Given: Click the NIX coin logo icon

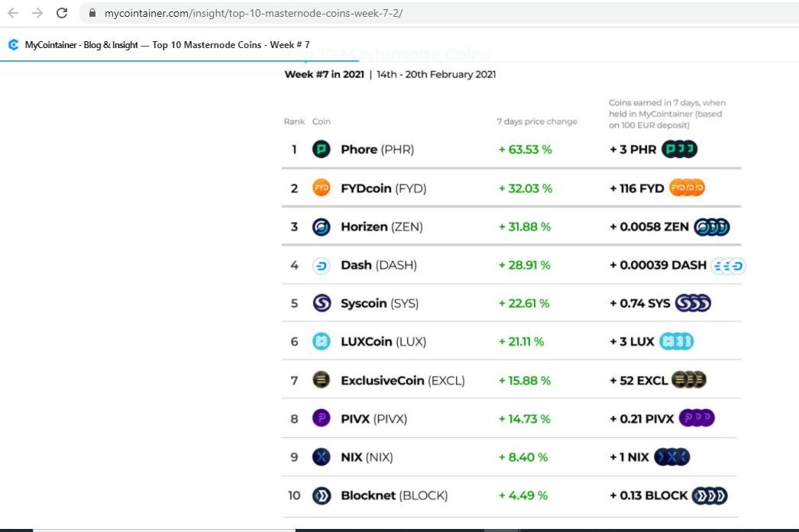Looking at the screenshot, I should (322, 456).
